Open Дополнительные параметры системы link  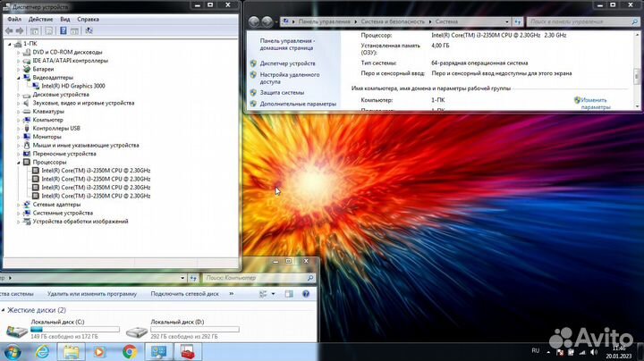(298, 105)
